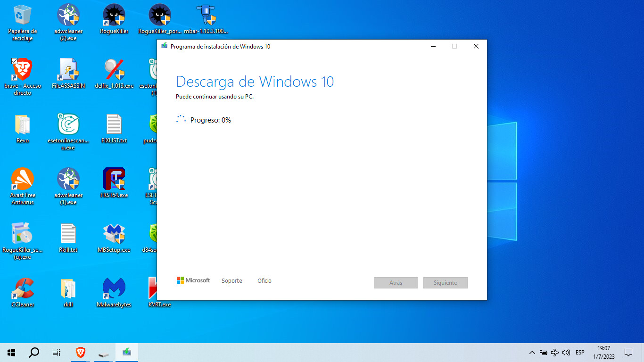Open the battery status tray icon
The height and width of the screenshot is (362, 644).
point(544,352)
